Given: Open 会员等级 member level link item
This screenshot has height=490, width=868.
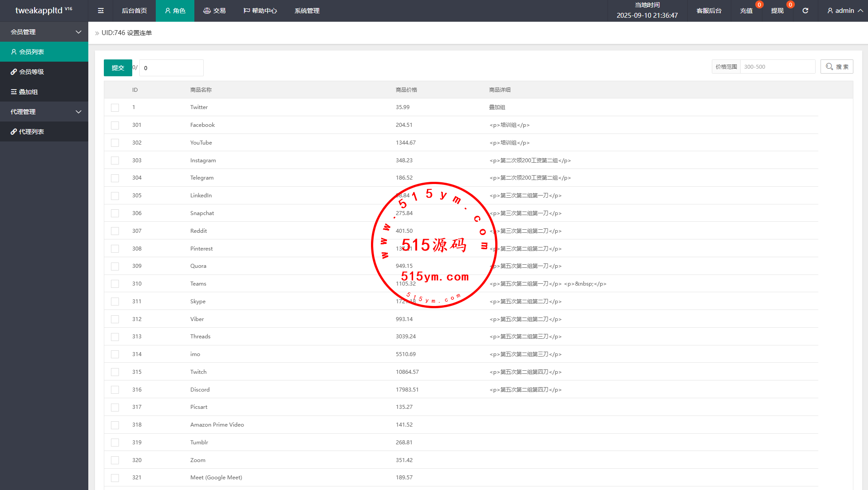Looking at the screenshot, I should click(x=44, y=72).
